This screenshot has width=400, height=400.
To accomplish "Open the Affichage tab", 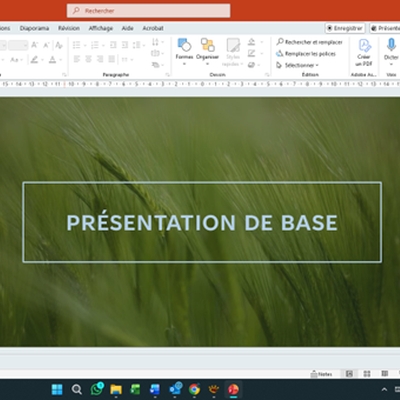I will [x=101, y=28].
